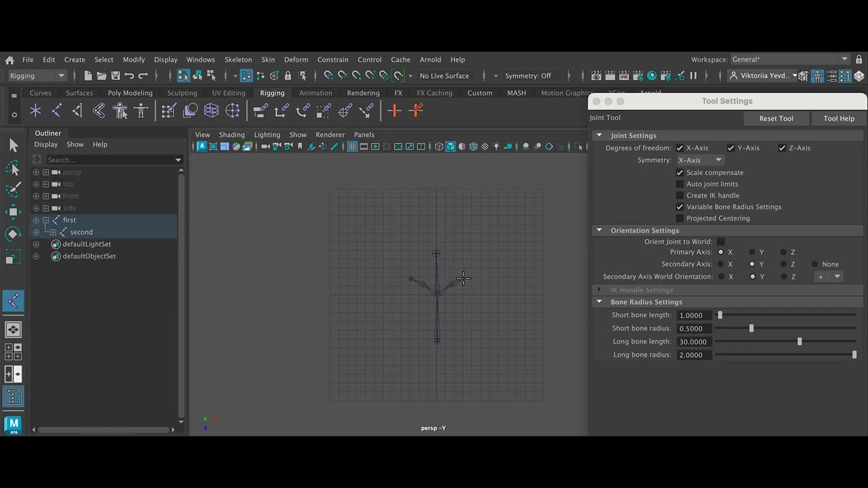Open the Rigging menu set dropdown
The width and height of the screenshot is (868, 488).
pyautogui.click(x=37, y=76)
